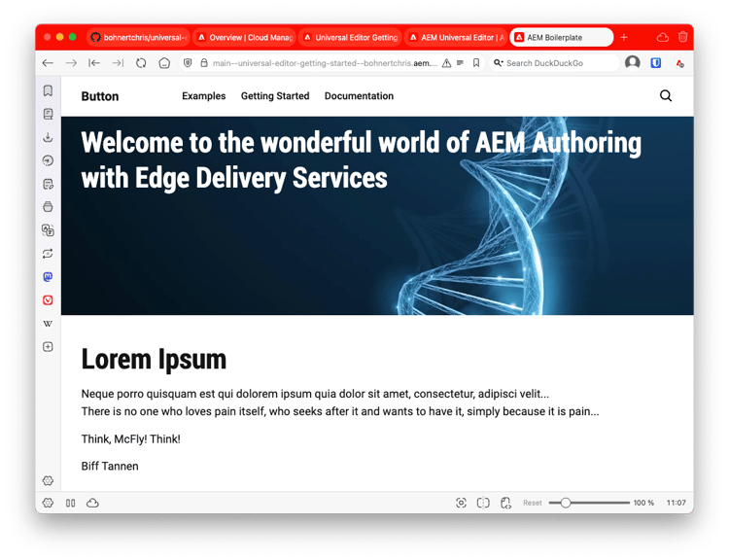Viewport: 729px width, 560px height.
Task: Show site info via the padlock
Action: click(x=204, y=63)
